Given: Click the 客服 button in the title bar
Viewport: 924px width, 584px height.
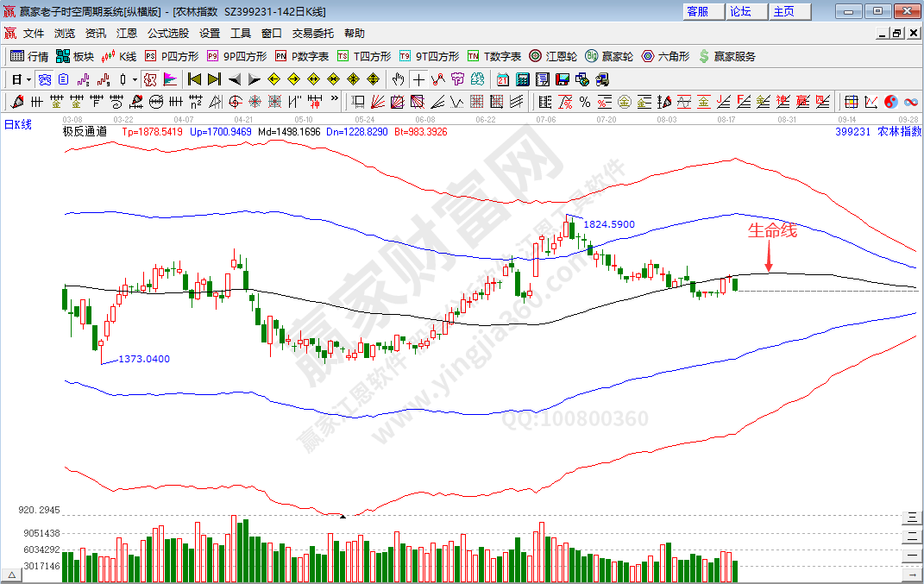Looking at the screenshot, I should [697, 11].
